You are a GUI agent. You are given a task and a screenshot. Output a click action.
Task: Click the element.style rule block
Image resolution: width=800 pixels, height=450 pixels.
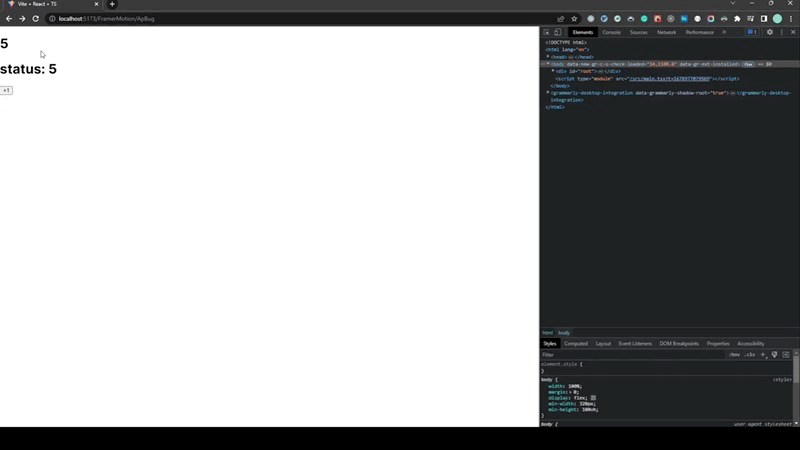pyautogui.click(x=666, y=367)
